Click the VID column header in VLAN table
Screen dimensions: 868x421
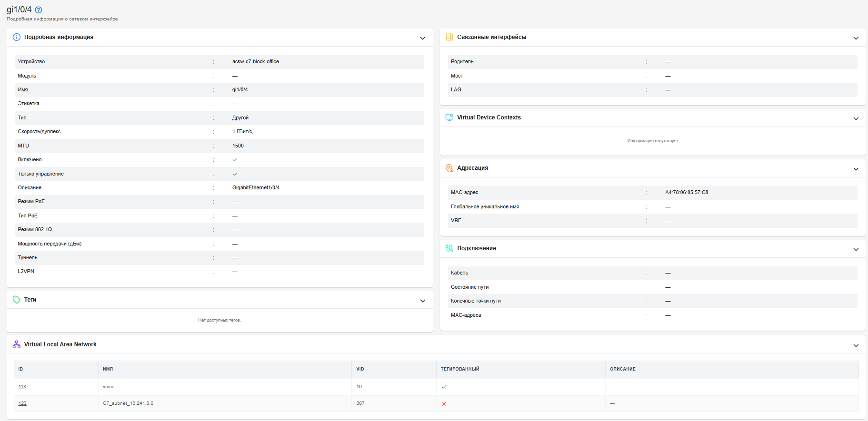pyautogui.click(x=360, y=369)
